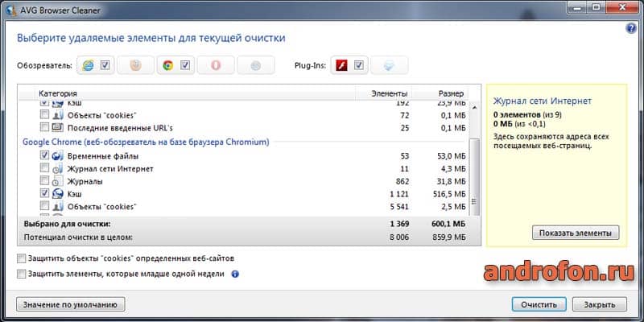The height and width of the screenshot is (322, 644).
Task: Toggle the Google Chrome browser checkbox
Action: [185, 65]
